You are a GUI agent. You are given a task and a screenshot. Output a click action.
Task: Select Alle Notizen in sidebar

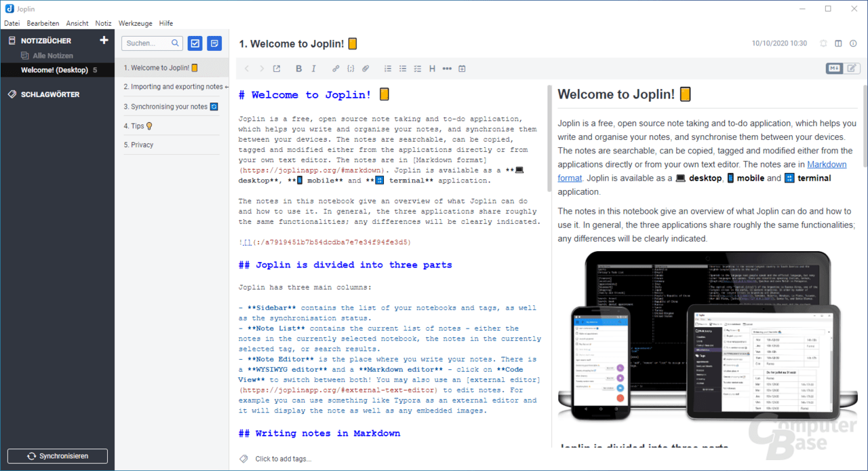[53, 56]
